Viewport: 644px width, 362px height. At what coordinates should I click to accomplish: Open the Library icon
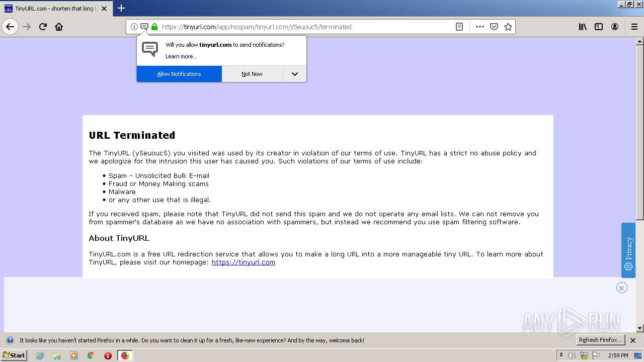click(x=583, y=27)
